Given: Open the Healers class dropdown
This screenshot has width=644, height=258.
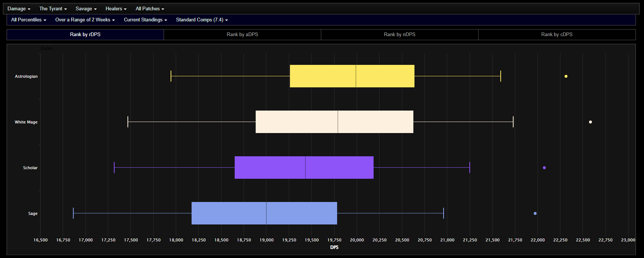Looking at the screenshot, I should 116,8.
